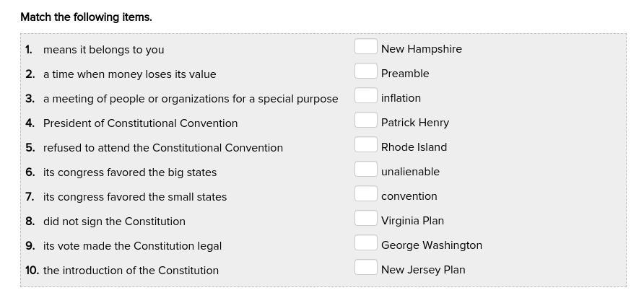The image size is (644, 298).
Task: Click the clue 'did not sign the Constitution'
Action: (114, 222)
